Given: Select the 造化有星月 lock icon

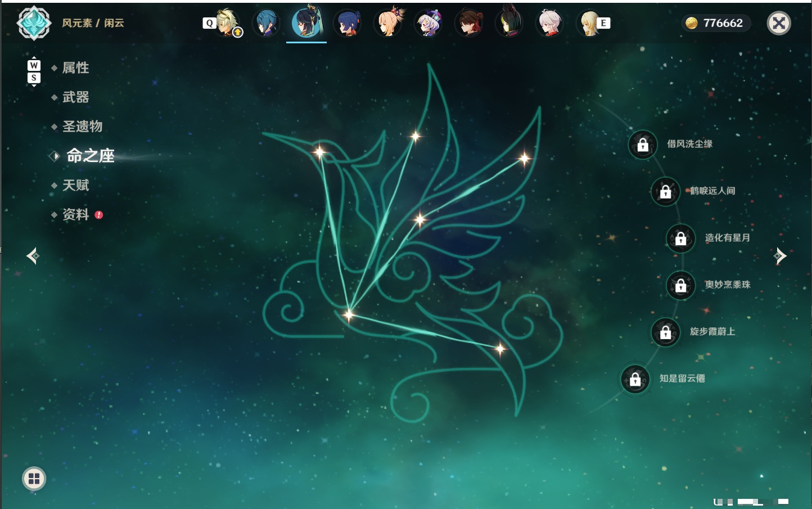Looking at the screenshot, I should (680, 238).
